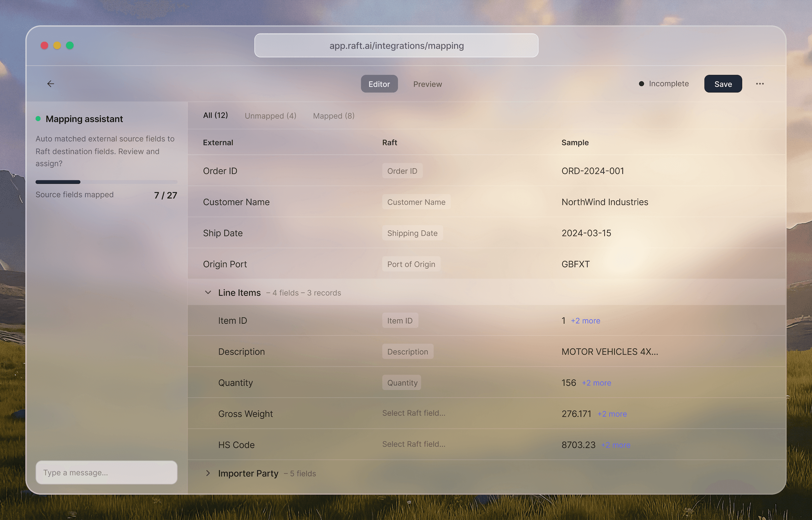This screenshot has width=812, height=520.
Task: Open Raft field selector for Gross Weight
Action: (x=414, y=413)
